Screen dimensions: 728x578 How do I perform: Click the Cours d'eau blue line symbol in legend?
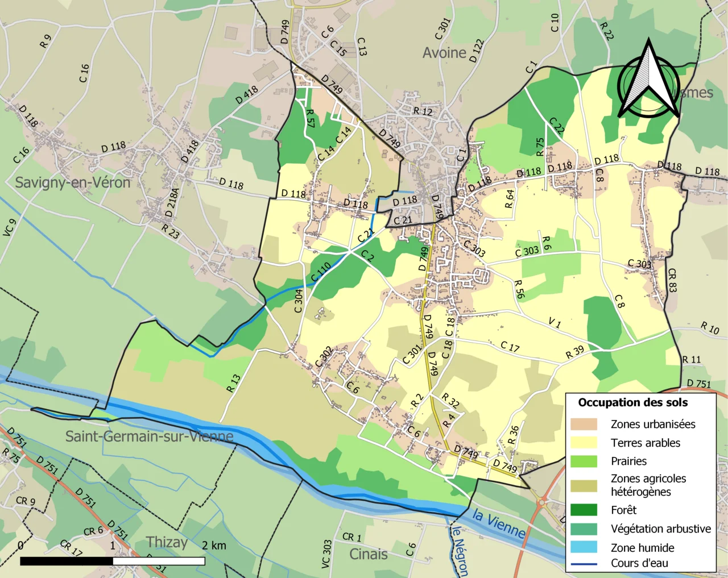coord(584,564)
